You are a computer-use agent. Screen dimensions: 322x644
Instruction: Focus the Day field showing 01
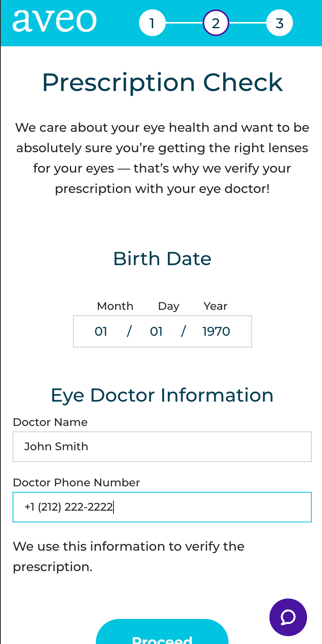pyautogui.click(x=156, y=331)
